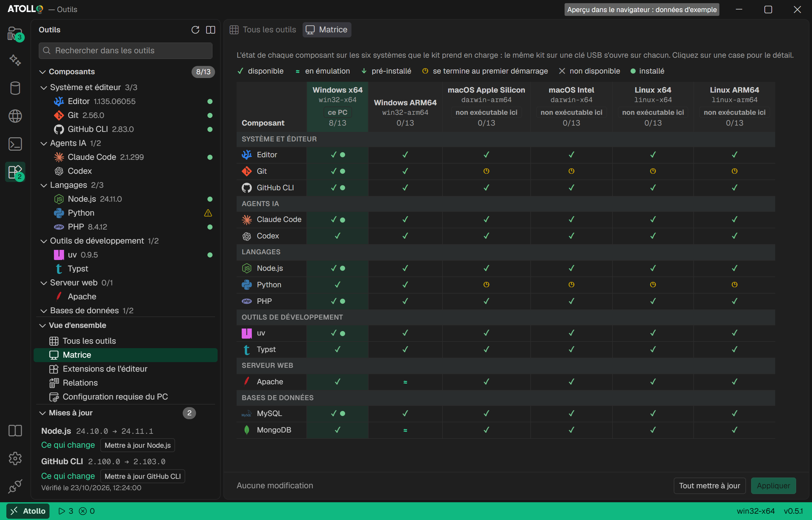Open Extensions de l'éditeur in the sidebar

125,369
